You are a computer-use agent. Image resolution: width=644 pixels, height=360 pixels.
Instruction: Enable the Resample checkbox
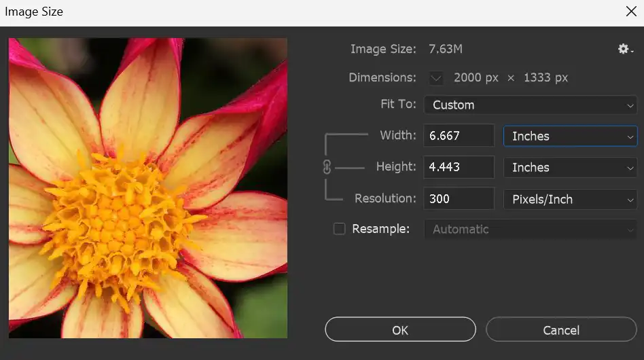[x=339, y=229]
